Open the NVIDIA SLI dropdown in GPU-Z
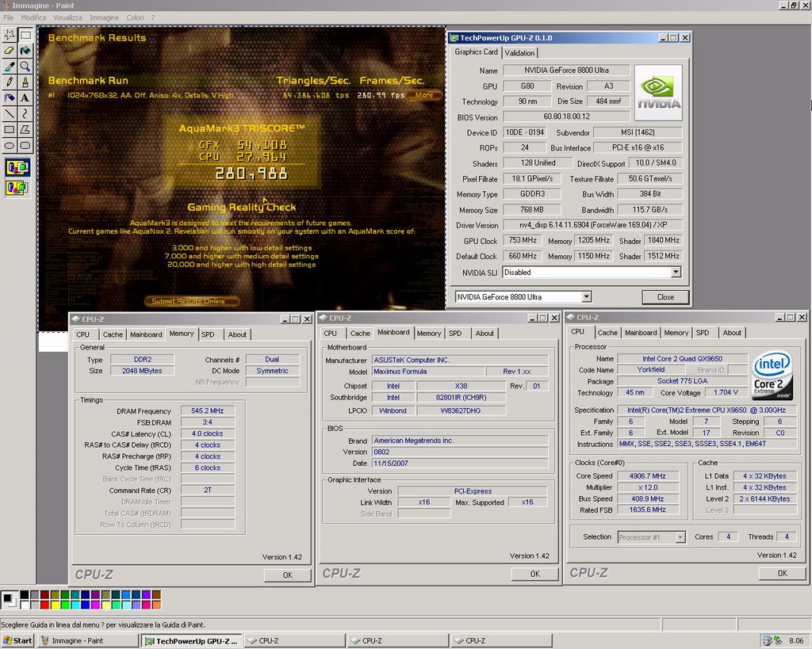 click(x=676, y=273)
